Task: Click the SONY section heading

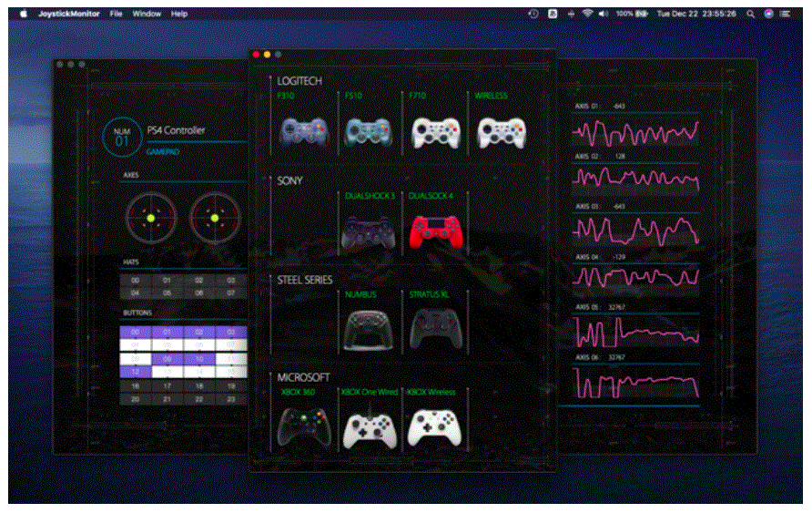Action: [x=289, y=180]
